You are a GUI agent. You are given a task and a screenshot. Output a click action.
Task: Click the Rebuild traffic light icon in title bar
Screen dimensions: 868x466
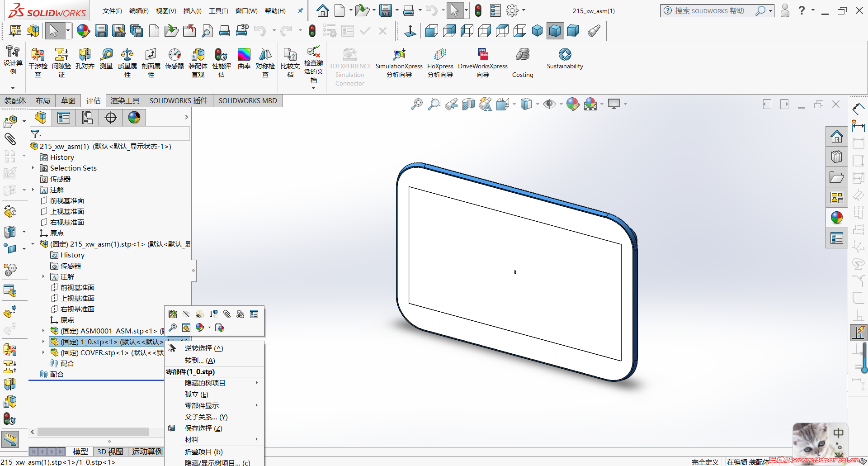(x=478, y=10)
